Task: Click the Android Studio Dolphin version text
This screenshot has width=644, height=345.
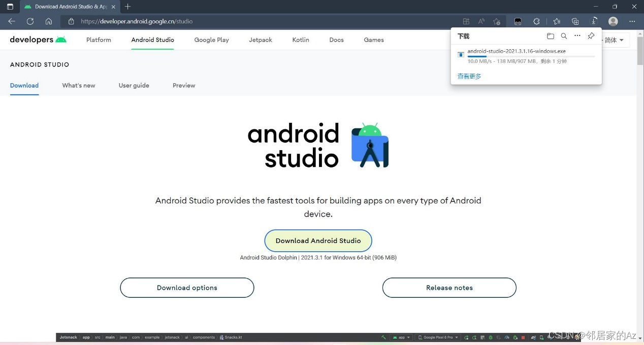Action: coord(318,258)
